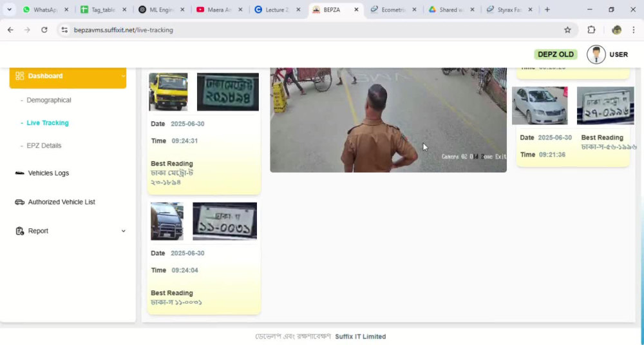Image resolution: width=644 pixels, height=345 pixels.
Task: Collapse the Dashboard menu chevron
Action: click(123, 76)
